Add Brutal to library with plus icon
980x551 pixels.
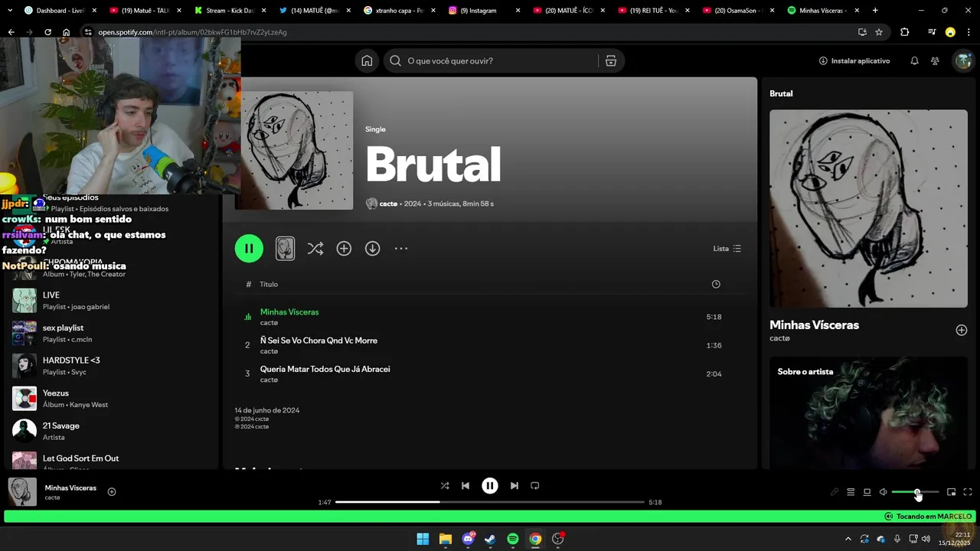pos(344,249)
